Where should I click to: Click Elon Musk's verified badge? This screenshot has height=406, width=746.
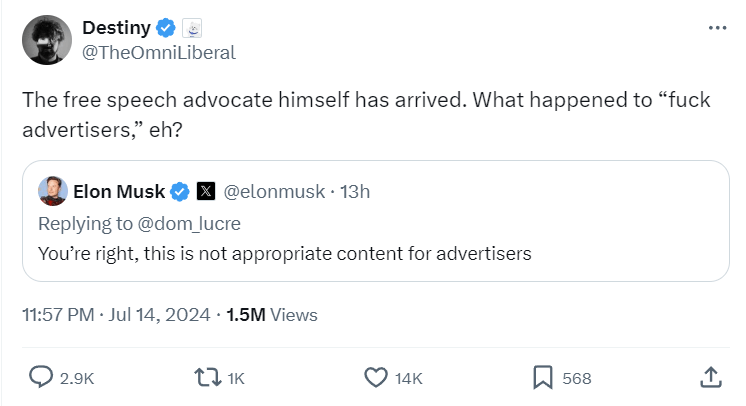coord(180,190)
